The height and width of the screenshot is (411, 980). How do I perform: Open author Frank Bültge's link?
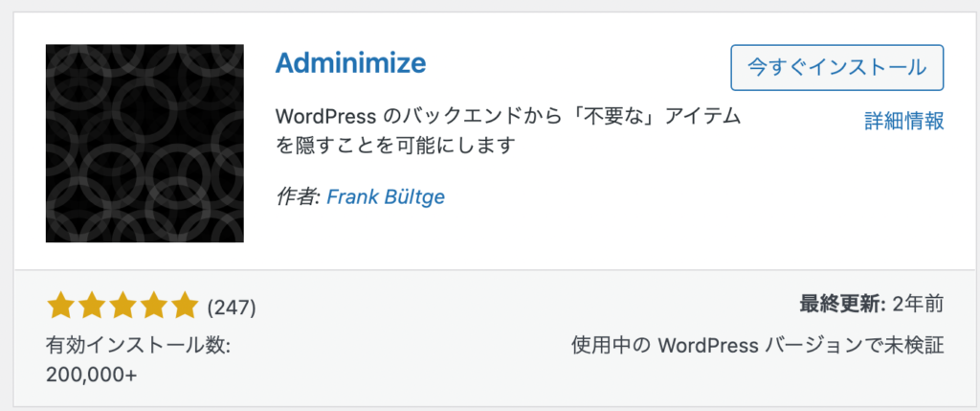[x=387, y=197]
